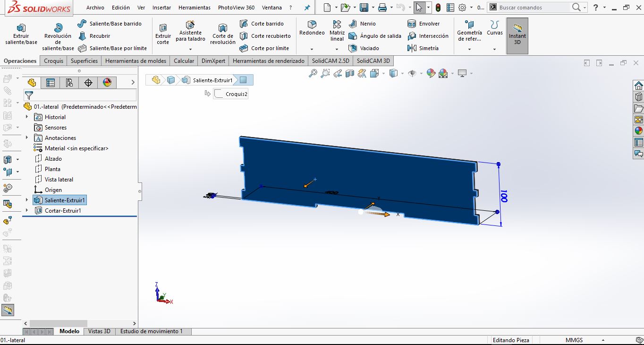Open the Insertar menu
This screenshot has width=644, height=345.
pyautogui.click(x=162, y=8)
